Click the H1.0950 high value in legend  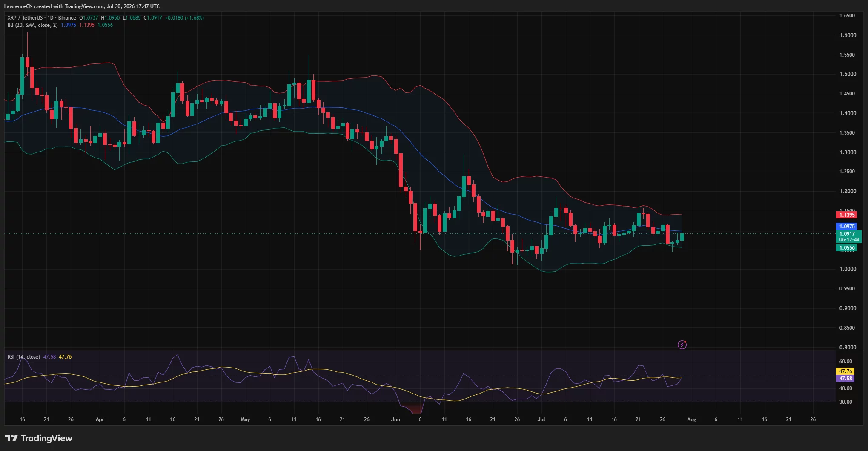pos(110,18)
